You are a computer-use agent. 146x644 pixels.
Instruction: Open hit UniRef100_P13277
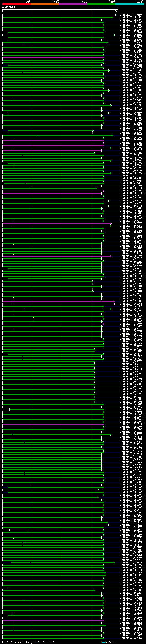click(x=131, y=98)
